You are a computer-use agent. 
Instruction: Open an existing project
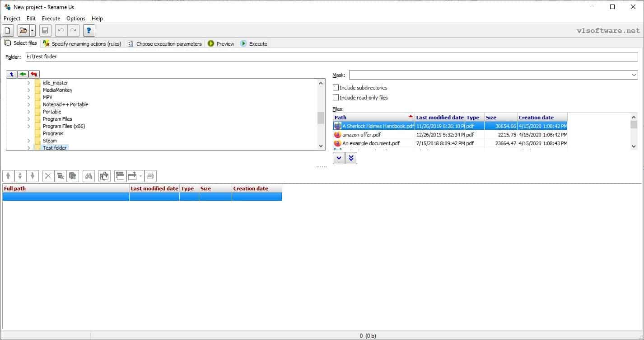23,30
